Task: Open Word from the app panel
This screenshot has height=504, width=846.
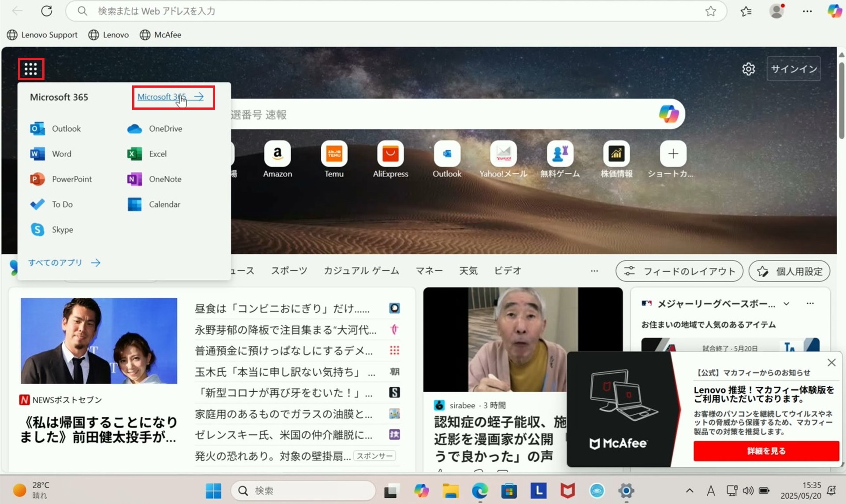Action: click(x=51, y=154)
